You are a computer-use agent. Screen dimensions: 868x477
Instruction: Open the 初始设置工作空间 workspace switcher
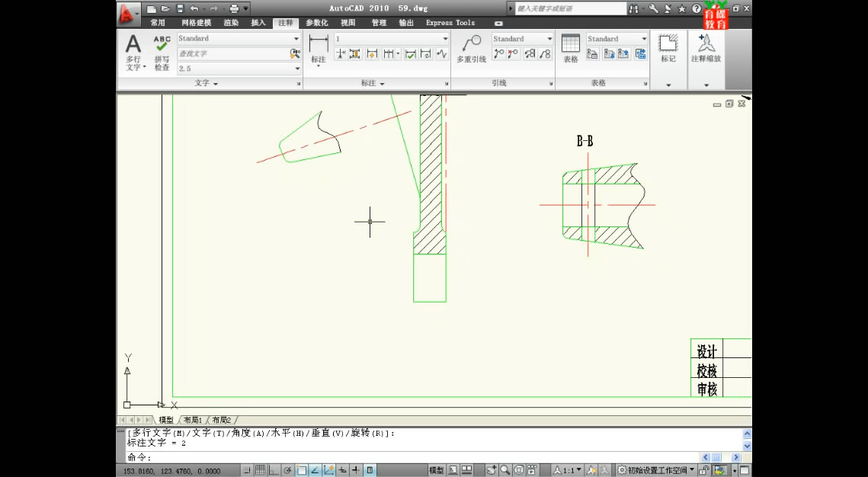656,470
